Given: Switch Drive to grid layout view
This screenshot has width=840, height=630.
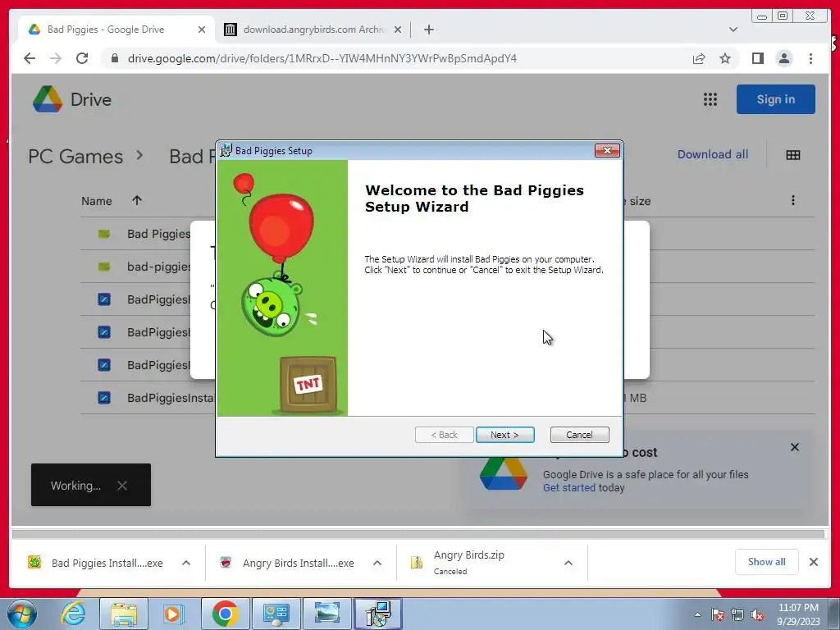Looking at the screenshot, I should (x=793, y=155).
